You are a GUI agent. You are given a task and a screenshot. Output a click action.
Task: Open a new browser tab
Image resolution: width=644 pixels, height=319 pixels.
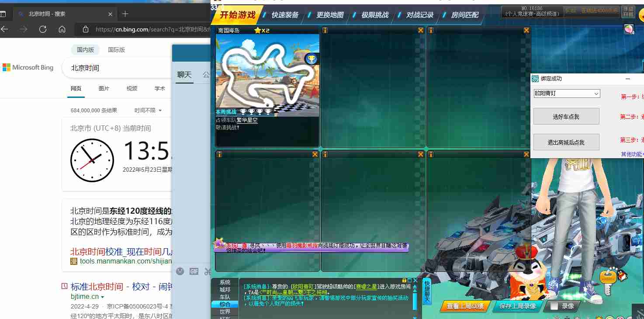coord(125,14)
